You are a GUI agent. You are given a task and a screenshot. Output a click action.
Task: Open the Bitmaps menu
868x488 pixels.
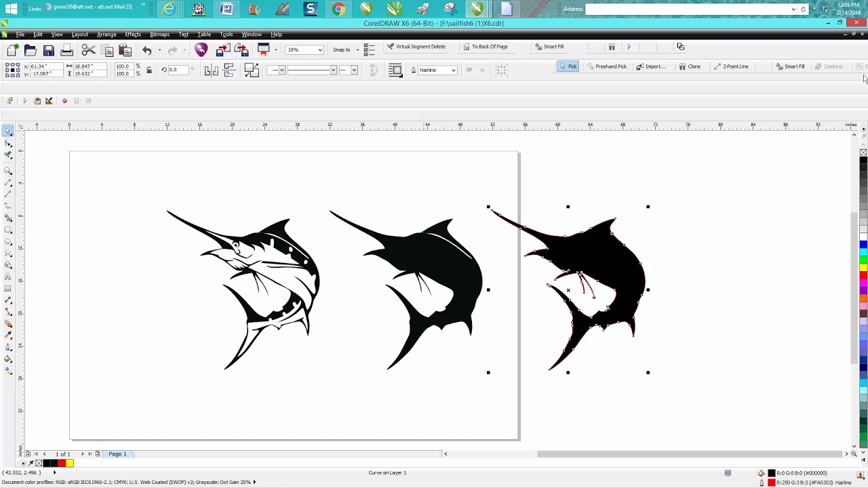click(x=159, y=34)
